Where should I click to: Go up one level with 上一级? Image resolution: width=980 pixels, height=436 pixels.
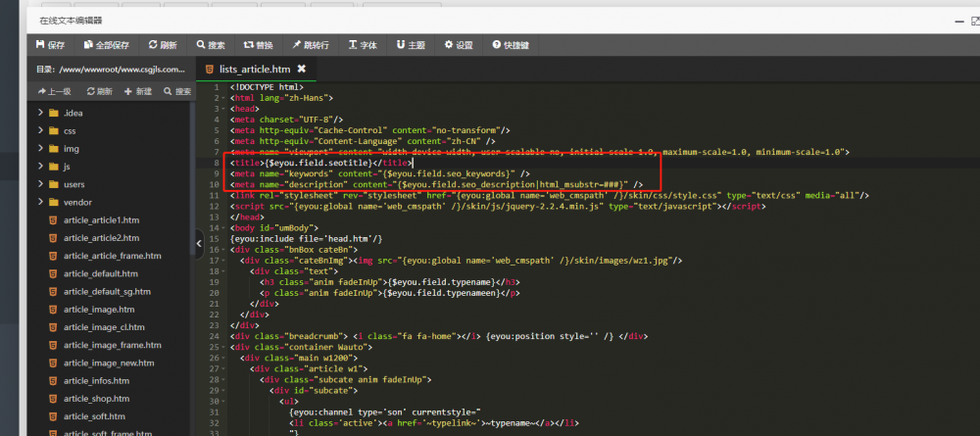point(54,91)
